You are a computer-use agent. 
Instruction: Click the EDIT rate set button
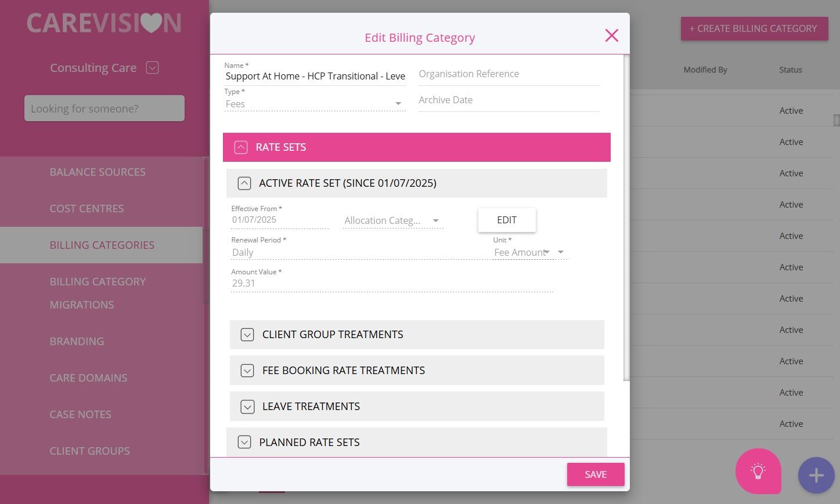point(507,220)
